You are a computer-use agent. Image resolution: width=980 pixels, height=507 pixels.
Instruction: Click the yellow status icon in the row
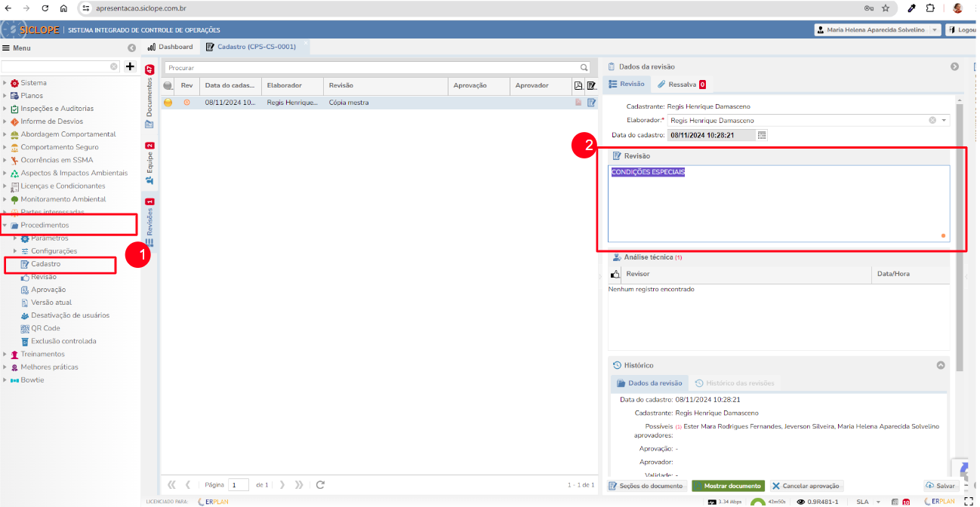click(x=168, y=102)
